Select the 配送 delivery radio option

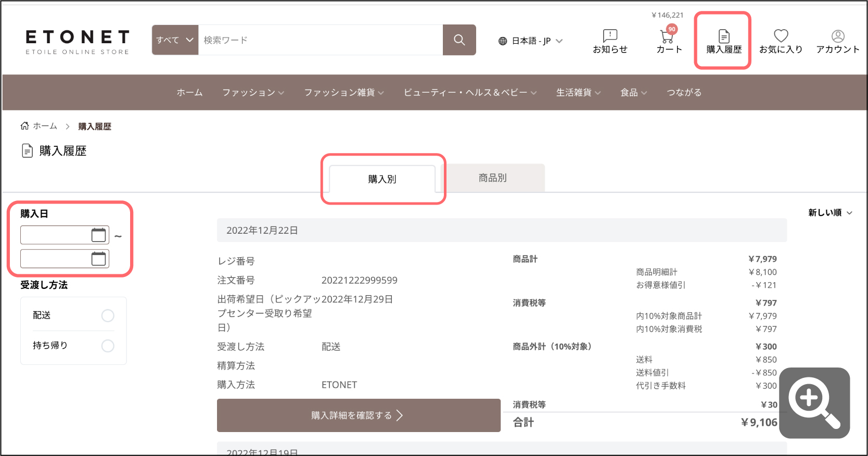click(x=108, y=315)
